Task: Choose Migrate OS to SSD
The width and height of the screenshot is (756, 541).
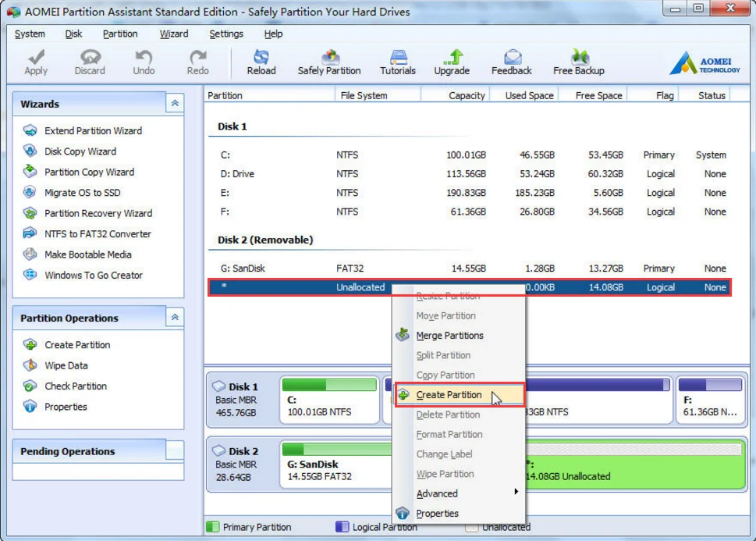Action: pyautogui.click(x=83, y=193)
